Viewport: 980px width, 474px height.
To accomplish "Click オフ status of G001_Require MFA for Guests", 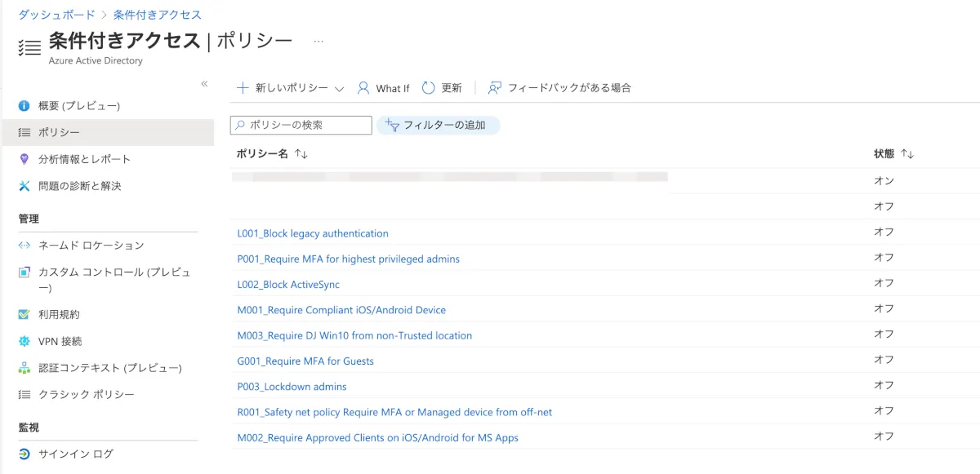I will pyautogui.click(x=884, y=359).
